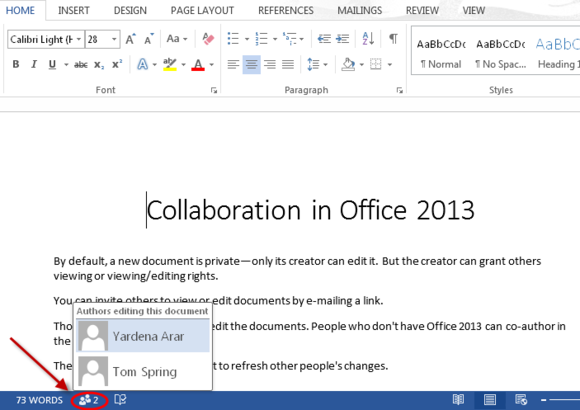
Task: Toggle Center paragraph alignment
Action: (x=252, y=65)
